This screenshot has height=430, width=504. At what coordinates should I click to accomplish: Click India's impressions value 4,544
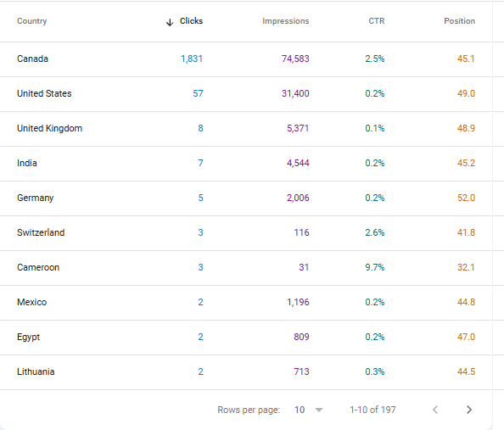point(298,163)
